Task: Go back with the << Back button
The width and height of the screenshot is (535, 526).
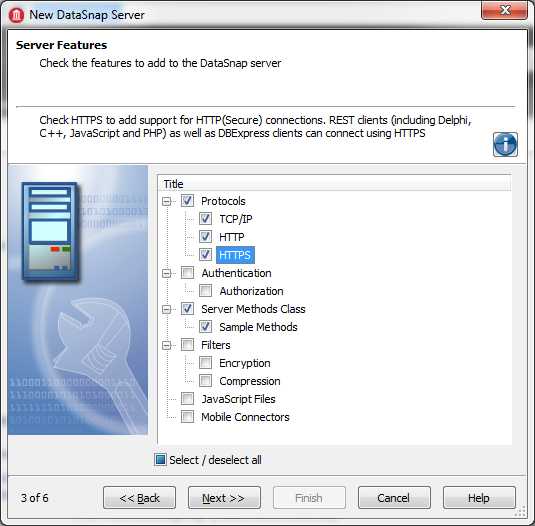Action: coord(140,498)
